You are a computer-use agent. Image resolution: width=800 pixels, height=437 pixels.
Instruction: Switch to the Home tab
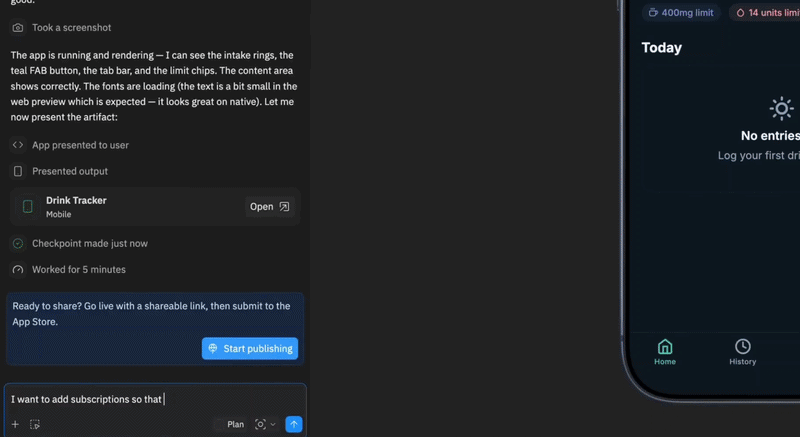coord(665,351)
